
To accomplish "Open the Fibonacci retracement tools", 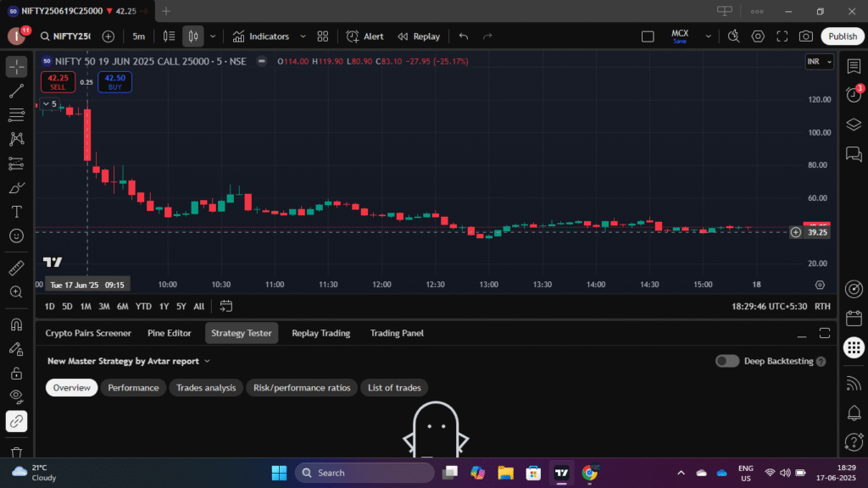I will [x=17, y=115].
